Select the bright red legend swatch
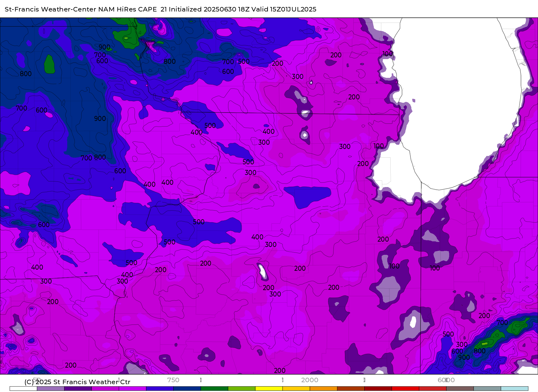This screenshot has height=392, width=538. [x=405, y=388]
